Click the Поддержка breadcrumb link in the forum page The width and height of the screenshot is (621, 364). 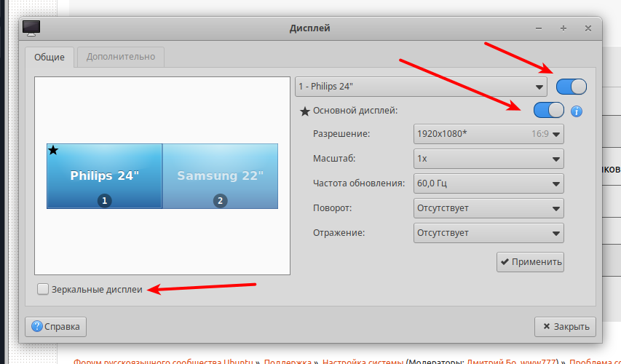(288, 362)
